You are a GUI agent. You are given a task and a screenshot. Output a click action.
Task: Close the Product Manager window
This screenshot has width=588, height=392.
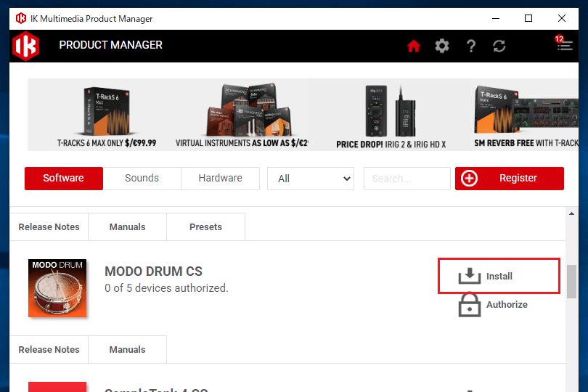point(561,18)
